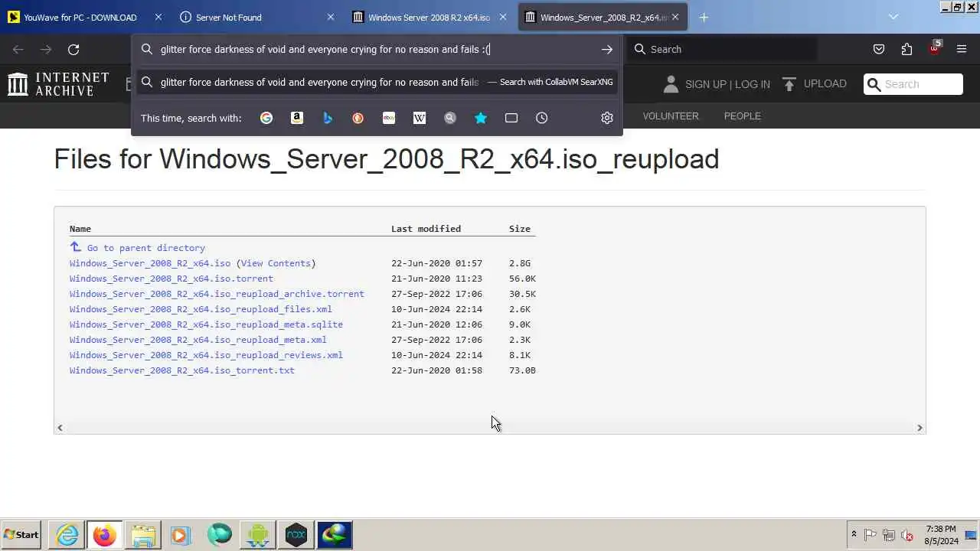Close the Server Not Found tab

[331, 17]
